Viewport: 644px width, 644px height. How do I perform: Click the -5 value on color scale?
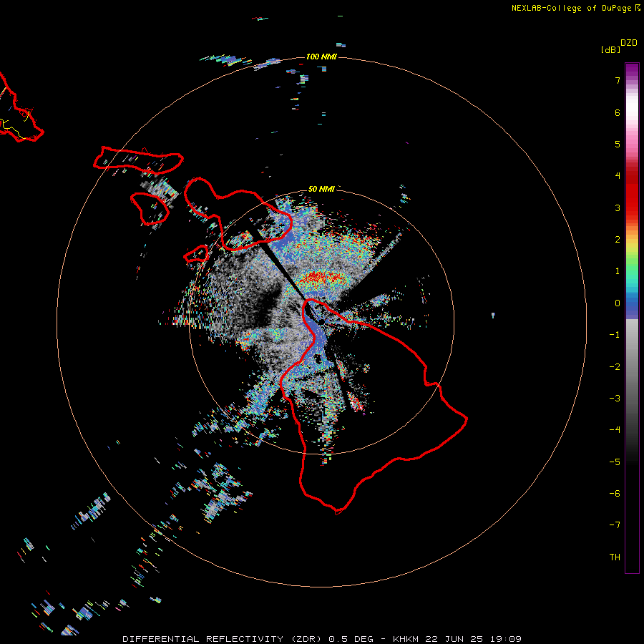click(x=615, y=462)
